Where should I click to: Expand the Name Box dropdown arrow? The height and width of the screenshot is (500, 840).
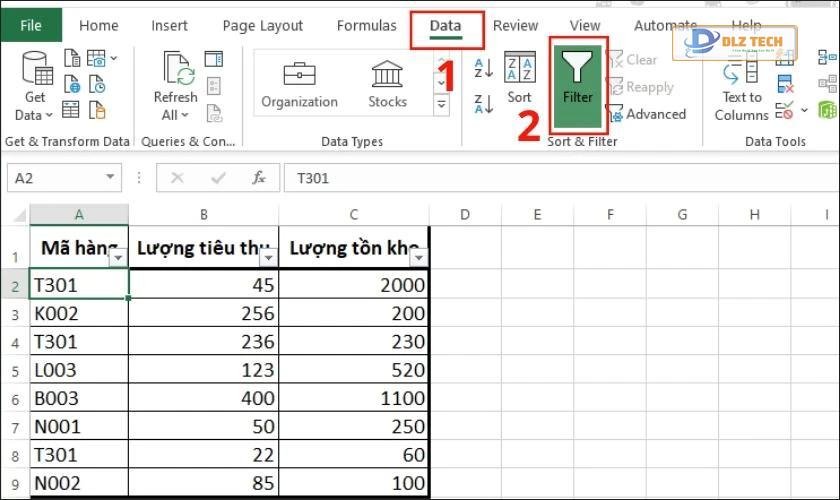coord(110,177)
